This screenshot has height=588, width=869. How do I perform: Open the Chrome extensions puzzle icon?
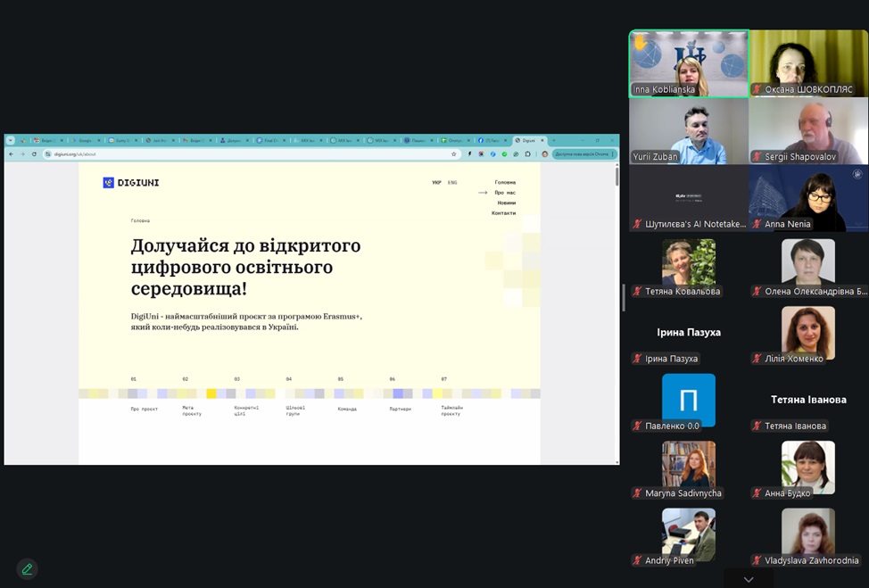point(527,154)
